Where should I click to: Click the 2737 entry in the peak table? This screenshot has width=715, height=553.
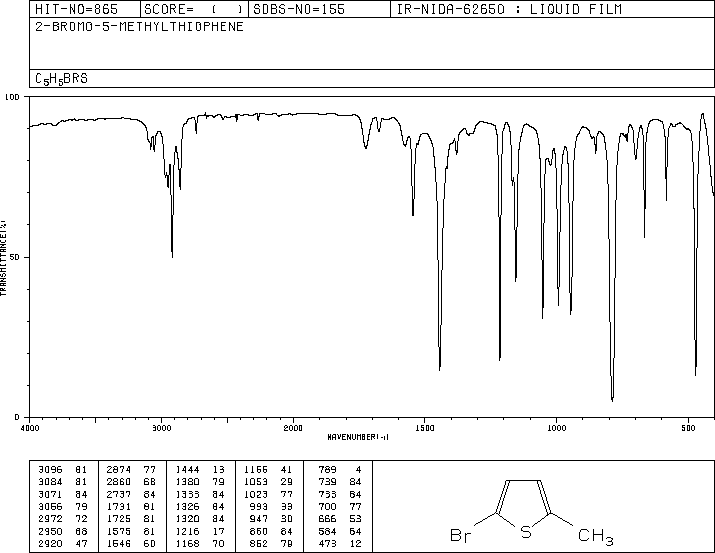[119, 494]
